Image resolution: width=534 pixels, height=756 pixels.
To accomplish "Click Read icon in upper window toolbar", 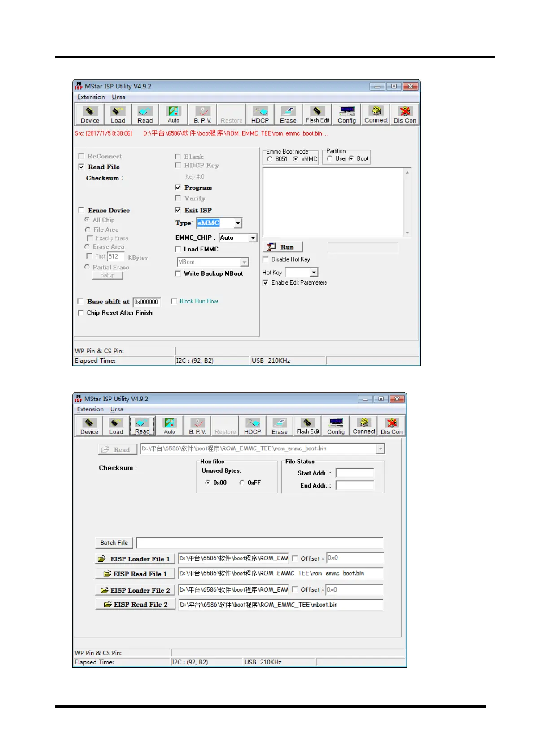I will tap(145, 114).
